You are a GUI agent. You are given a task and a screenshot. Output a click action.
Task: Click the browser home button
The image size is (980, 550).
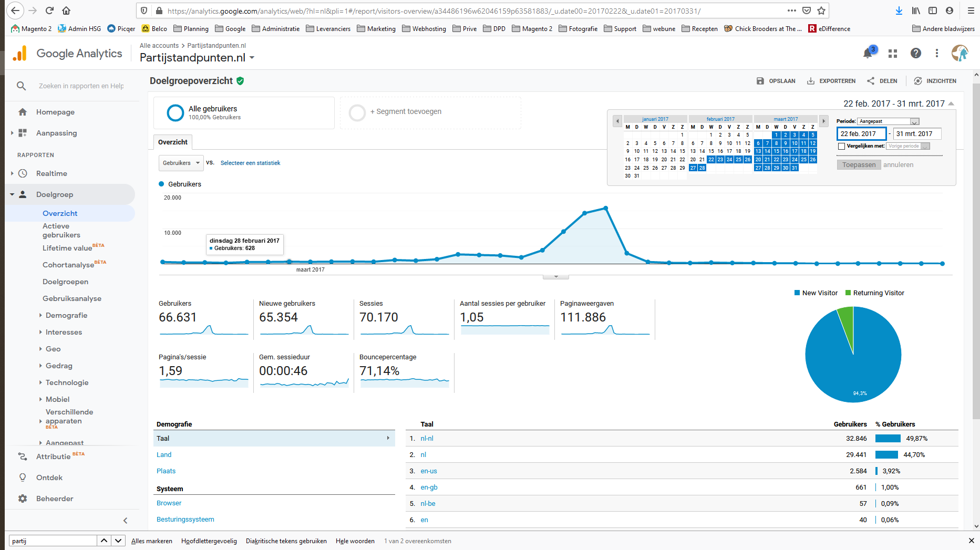(66, 11)
